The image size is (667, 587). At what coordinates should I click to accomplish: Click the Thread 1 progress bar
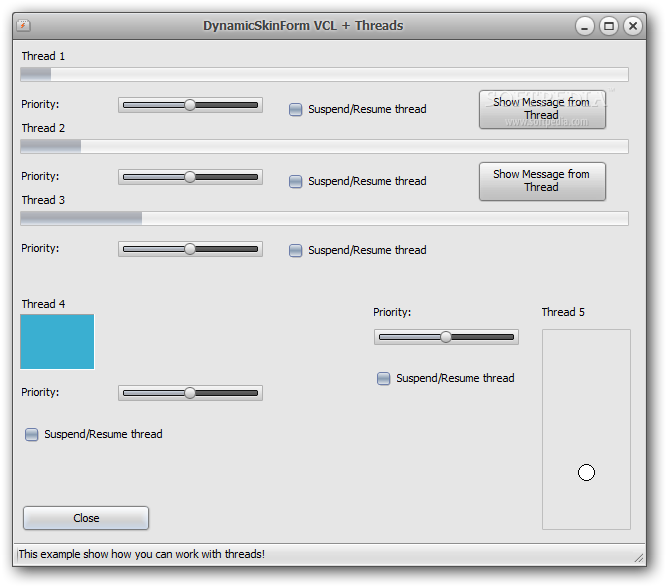pos(325,74)
